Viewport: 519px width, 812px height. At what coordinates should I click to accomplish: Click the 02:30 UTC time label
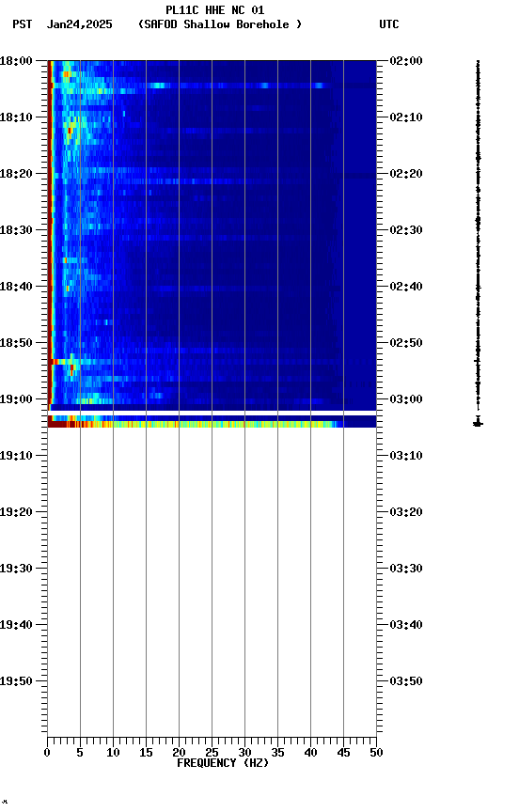coord(406,230)
